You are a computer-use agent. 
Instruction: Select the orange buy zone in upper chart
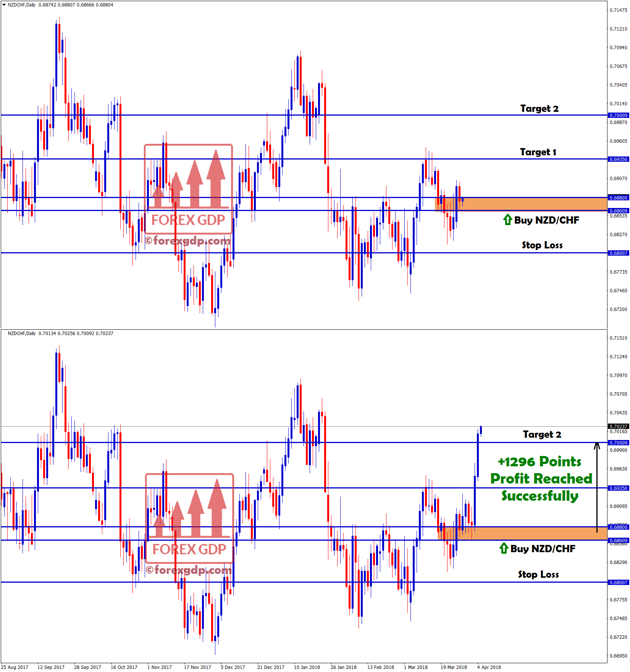pyautogui.click(x=521, y=204)
